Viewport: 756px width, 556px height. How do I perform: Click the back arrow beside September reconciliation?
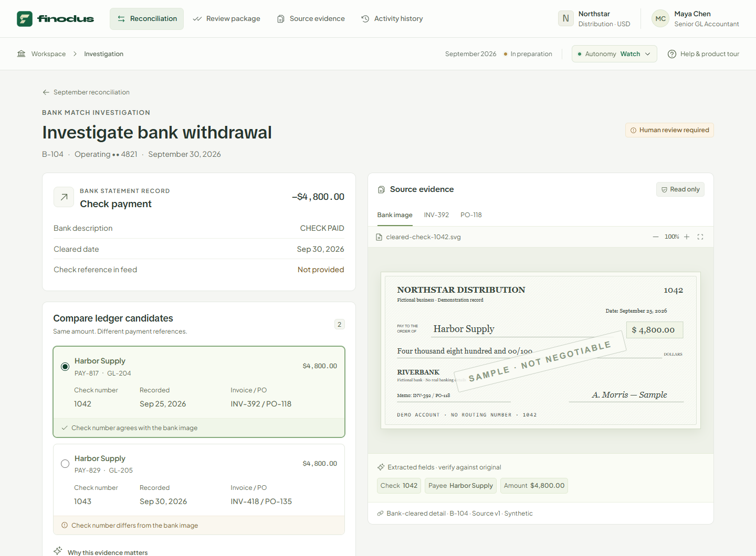(x=46, y=92)
